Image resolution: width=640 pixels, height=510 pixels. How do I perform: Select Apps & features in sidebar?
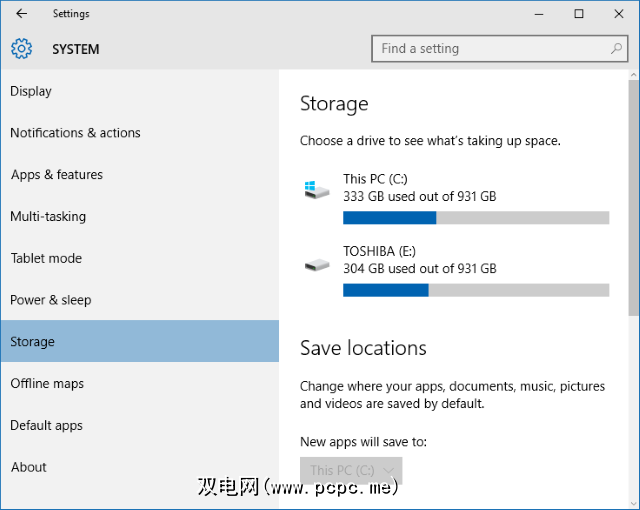57,175
